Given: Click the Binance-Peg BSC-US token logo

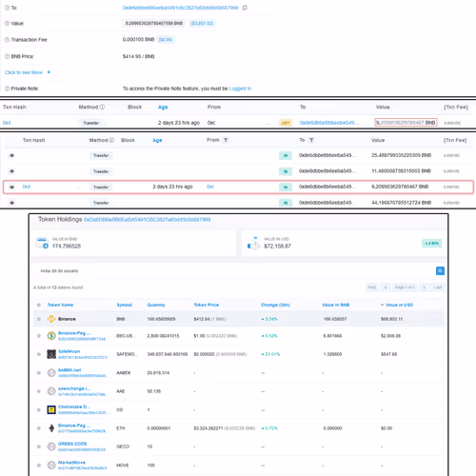Looking at the screenshot, I should coord(51,336).
